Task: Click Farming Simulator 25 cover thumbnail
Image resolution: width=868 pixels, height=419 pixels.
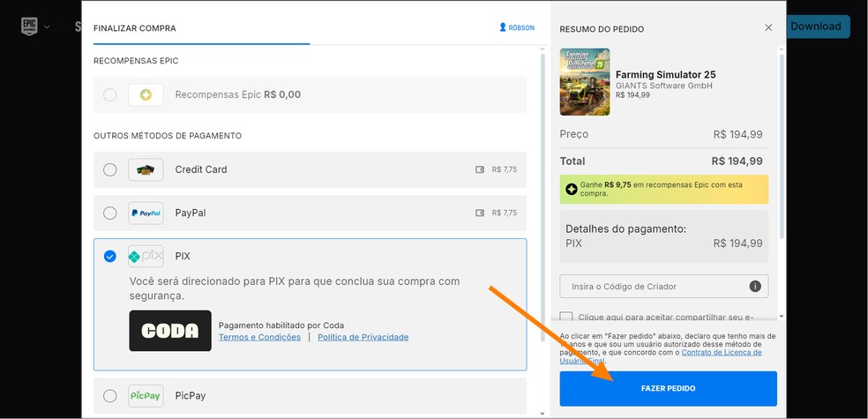Action: 585,82
